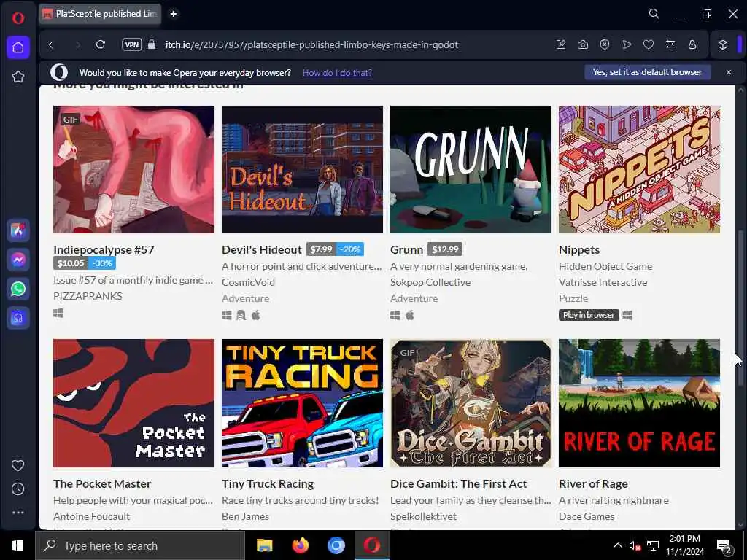The image size is (747, 560).
Task: Click the Nippets title link
Action: click(x=579, y=249)
